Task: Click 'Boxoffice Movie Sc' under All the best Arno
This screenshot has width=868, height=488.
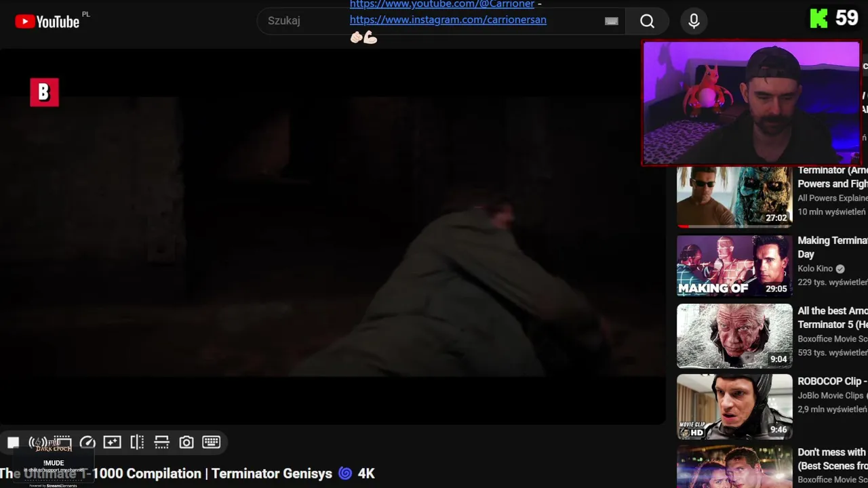Action: pos(833,339)
